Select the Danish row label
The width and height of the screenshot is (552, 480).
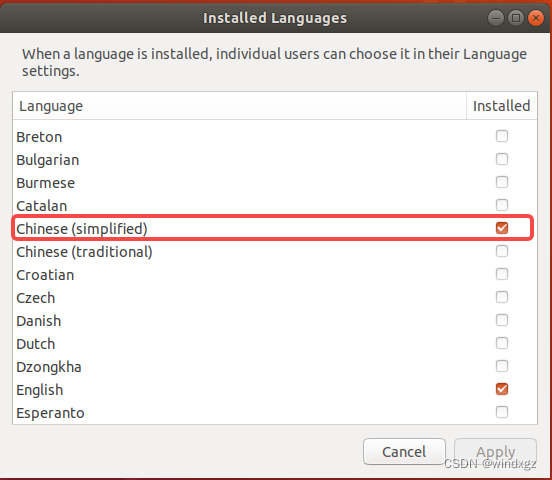[x=39, y=321]
